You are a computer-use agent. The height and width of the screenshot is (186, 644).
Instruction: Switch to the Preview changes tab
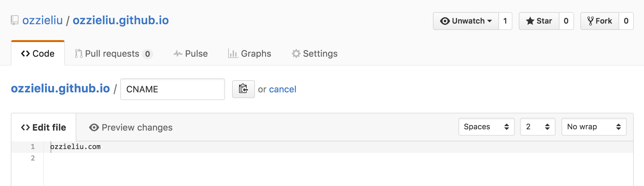tap(137, 127)
